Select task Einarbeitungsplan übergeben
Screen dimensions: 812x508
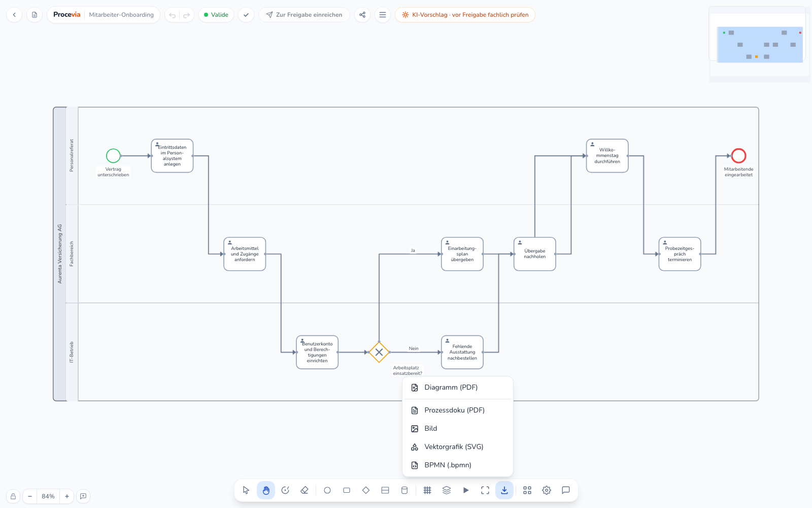point(462,254)
